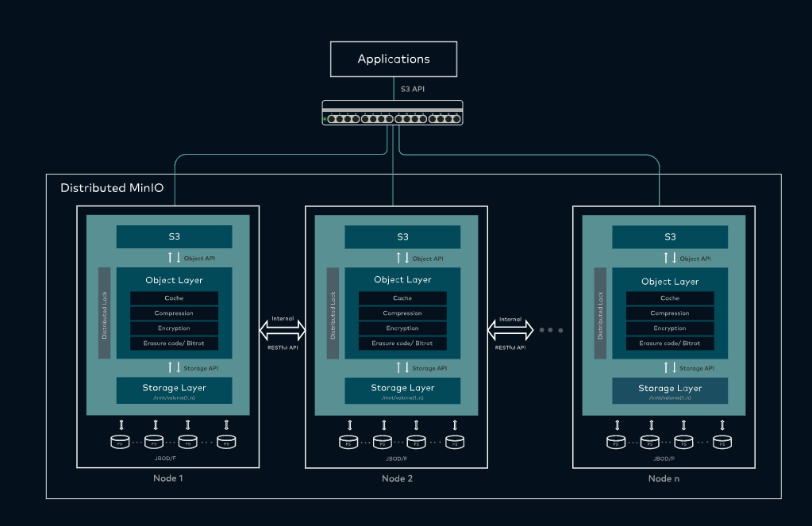
Task: Click the leftmost disk icon in Node n
Action: tap(616, 442)
